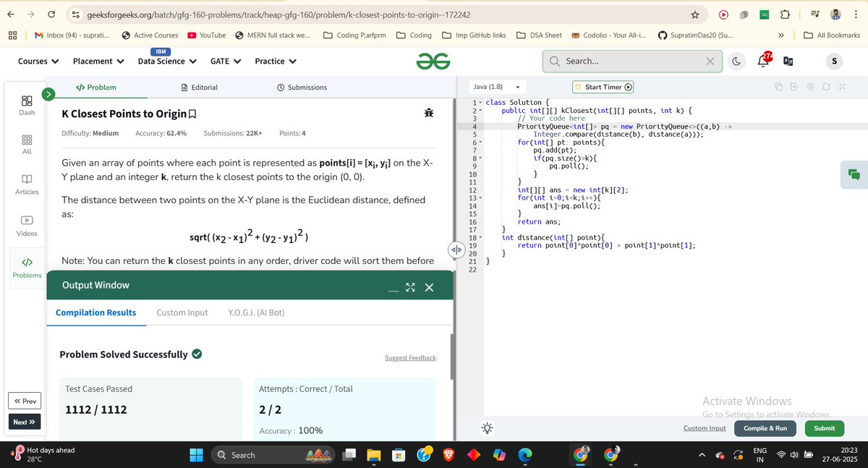Bookmark this page with the star icon

tap(695, 14)
